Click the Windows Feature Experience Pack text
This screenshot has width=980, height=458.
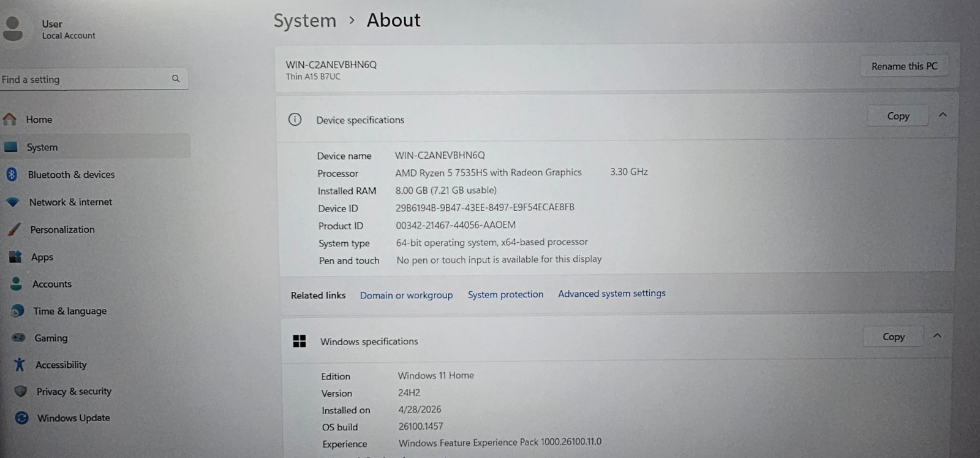500,442
